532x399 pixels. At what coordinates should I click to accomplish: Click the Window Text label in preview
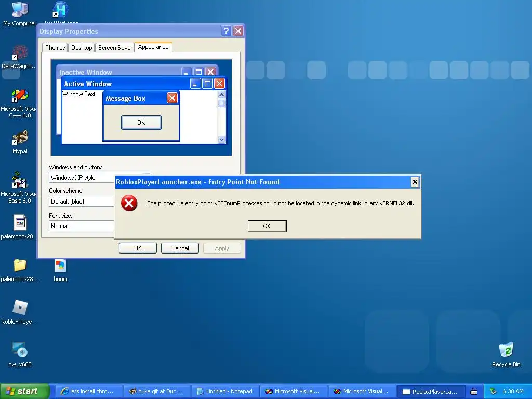(x=79, y=94)
